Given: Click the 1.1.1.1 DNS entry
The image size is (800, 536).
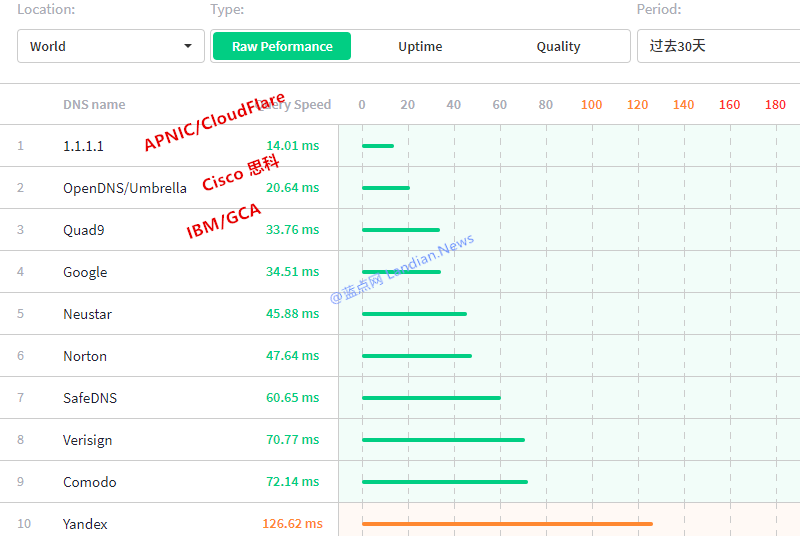Looking at the screenshot, I should point(83,146).
